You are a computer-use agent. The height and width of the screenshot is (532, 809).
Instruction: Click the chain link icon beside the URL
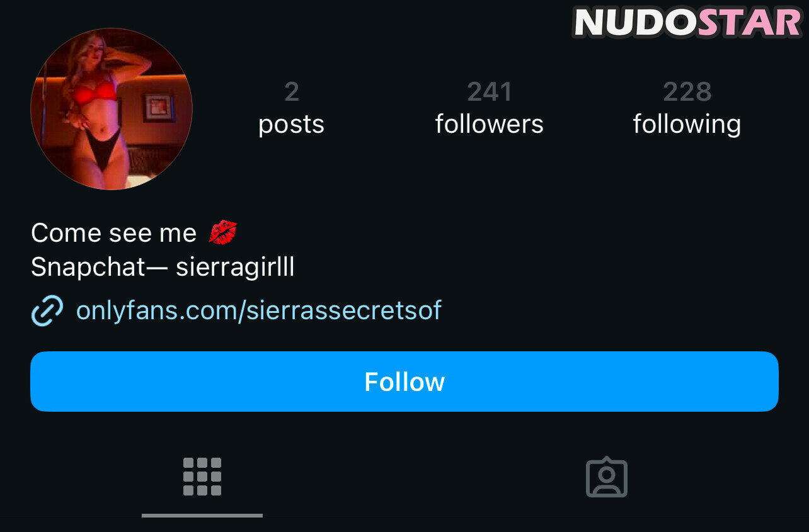[x=47, y=310]
